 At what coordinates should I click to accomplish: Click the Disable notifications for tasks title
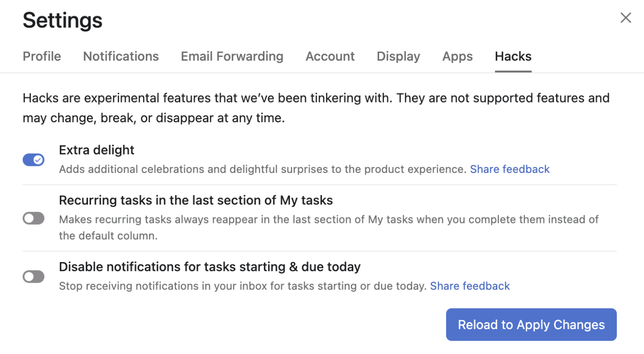(209, 267)
